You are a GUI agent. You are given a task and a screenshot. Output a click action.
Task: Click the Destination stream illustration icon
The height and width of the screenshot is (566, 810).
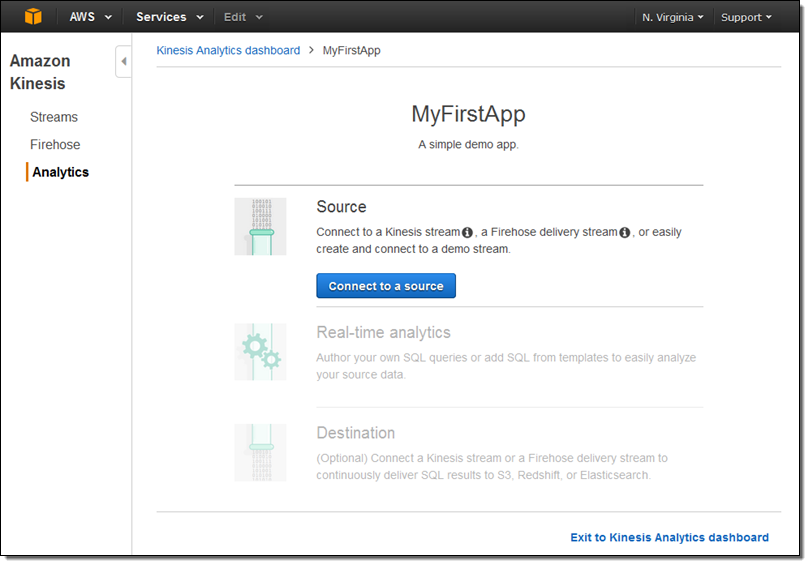click(x=260, y=452)
